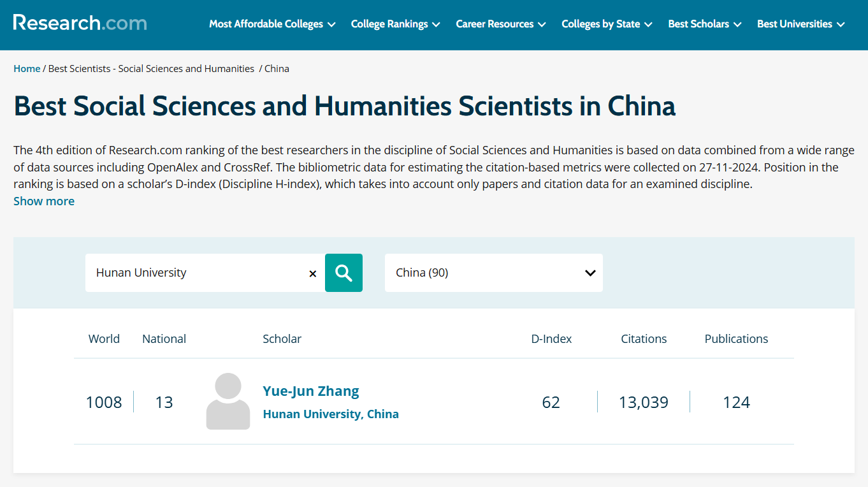868x487 pixels.
Task: Click the page heading Best Social Sciences
Action: [x=345, y=106]
